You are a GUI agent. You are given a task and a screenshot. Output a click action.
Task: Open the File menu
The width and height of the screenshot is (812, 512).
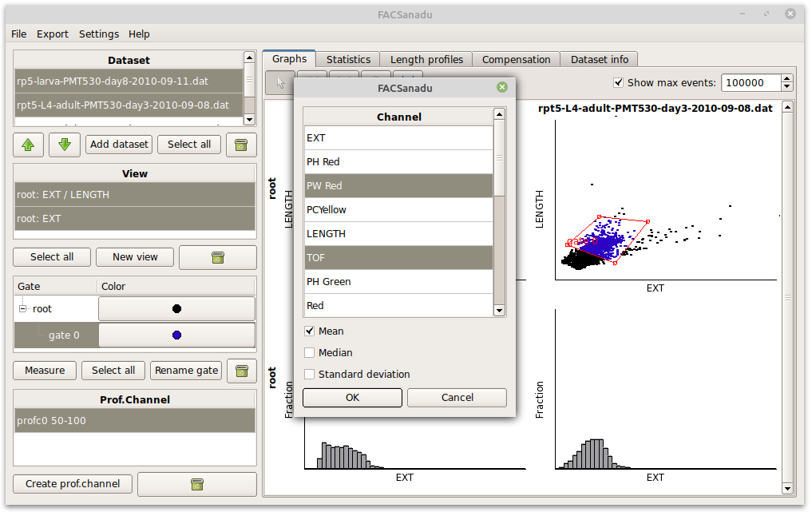click(18, 34)
